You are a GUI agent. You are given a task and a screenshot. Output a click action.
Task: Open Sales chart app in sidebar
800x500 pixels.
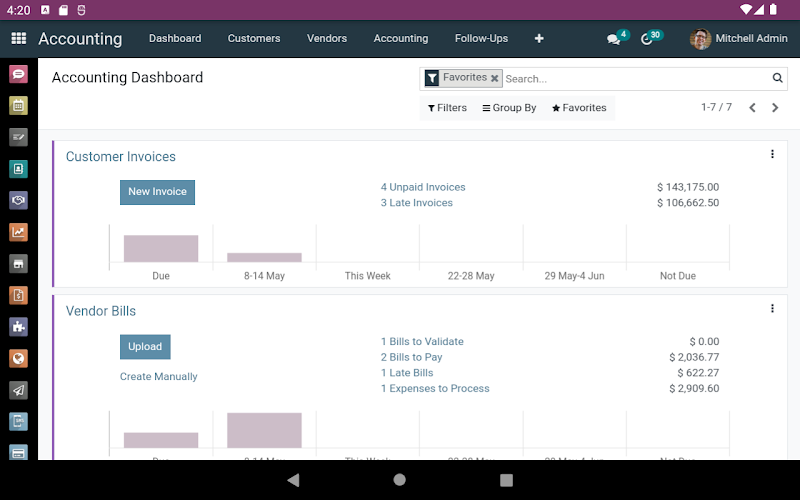(x=18, y=232)
